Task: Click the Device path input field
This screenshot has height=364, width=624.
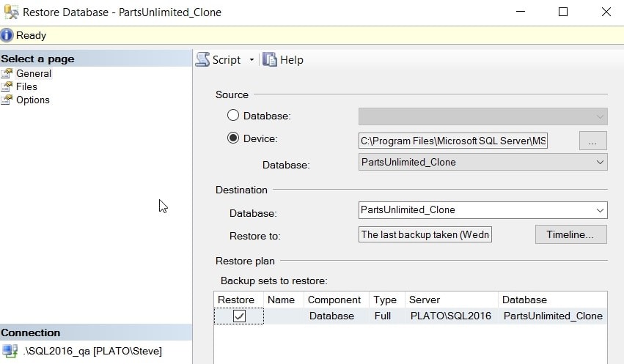Action: coord(452,141)
